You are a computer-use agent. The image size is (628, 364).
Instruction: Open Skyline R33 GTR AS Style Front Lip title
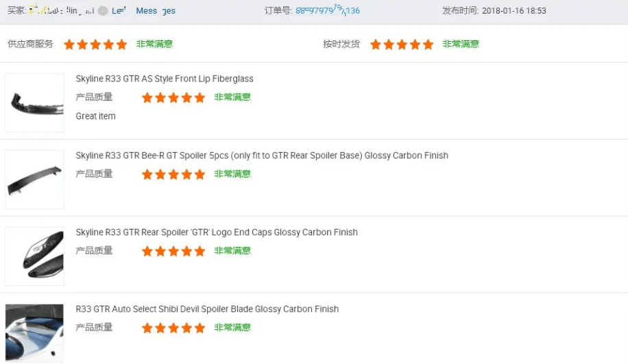point(165,79)
